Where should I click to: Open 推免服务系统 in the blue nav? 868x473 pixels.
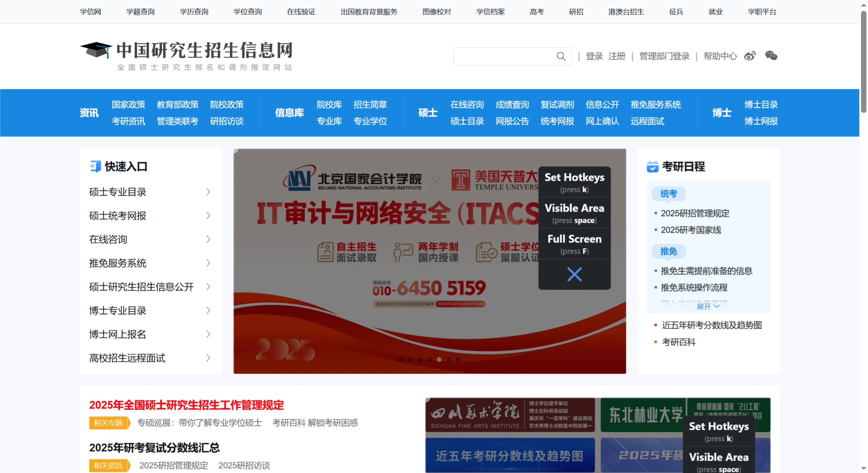pos(656,105)
